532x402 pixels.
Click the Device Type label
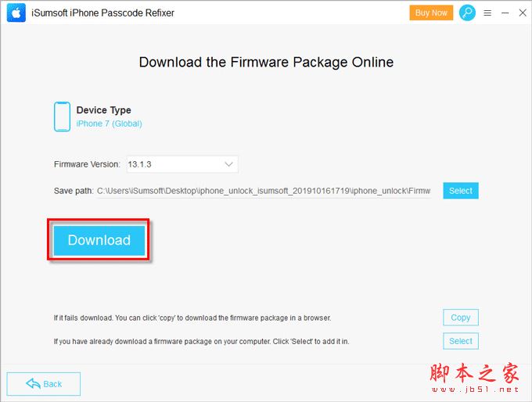[103, 110]
